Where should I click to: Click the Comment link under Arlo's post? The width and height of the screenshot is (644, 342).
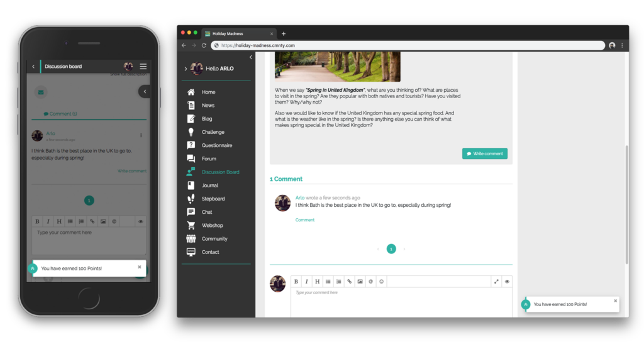pos(305,220)
